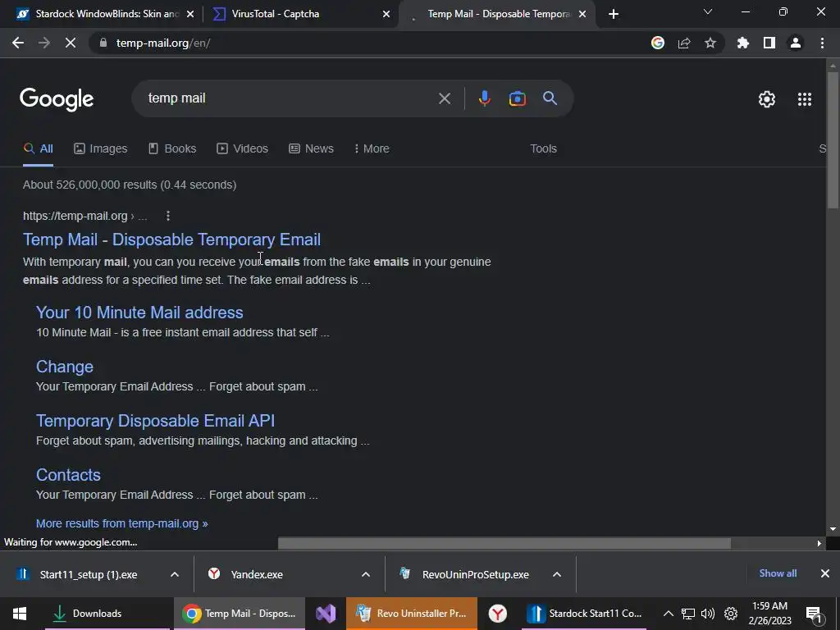Click the address bar URL
The height and width of the screenshot is (630, 840).
point(163,43)
